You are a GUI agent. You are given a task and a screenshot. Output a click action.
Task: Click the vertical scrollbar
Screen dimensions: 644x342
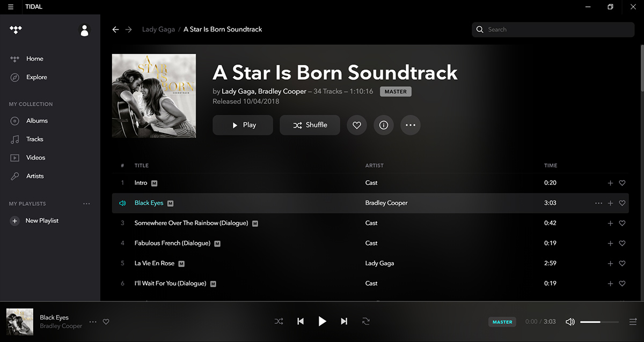click(x=641, y=69)
